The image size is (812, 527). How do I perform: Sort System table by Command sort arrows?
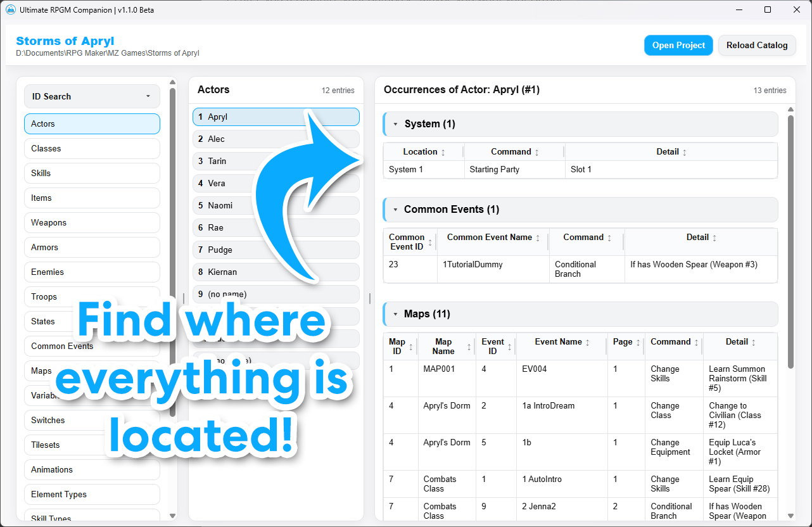click(x=537, y=153)
